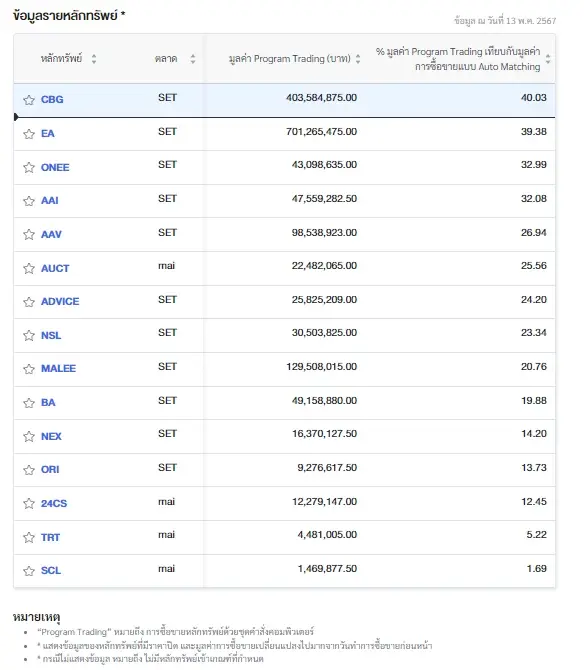Star the EA stock row
Viewport: 584px width, 670px height.
(29, 134)
